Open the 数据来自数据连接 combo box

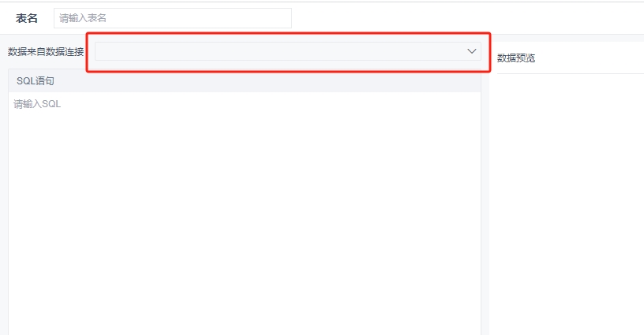pos(288,51)
